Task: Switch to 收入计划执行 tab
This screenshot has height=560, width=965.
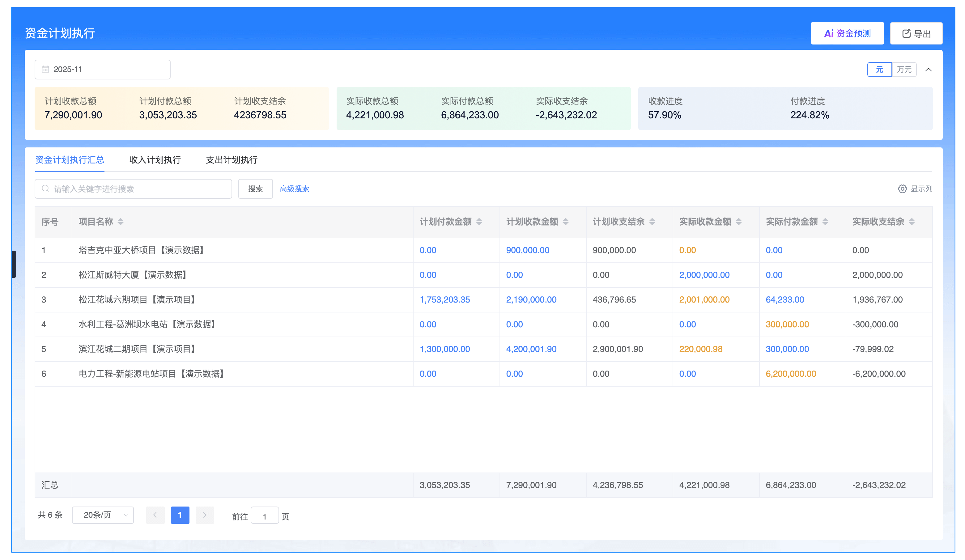Action: (155, 160)
